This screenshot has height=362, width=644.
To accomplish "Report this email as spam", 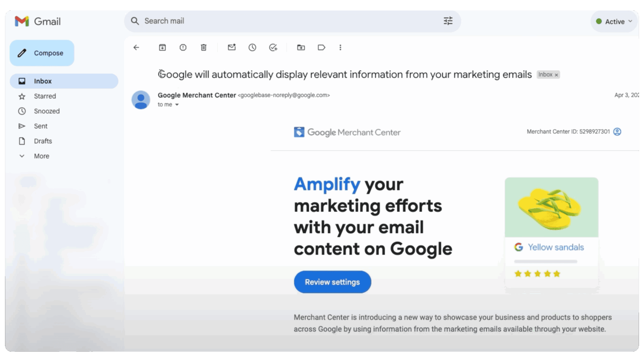I will 183,48.
